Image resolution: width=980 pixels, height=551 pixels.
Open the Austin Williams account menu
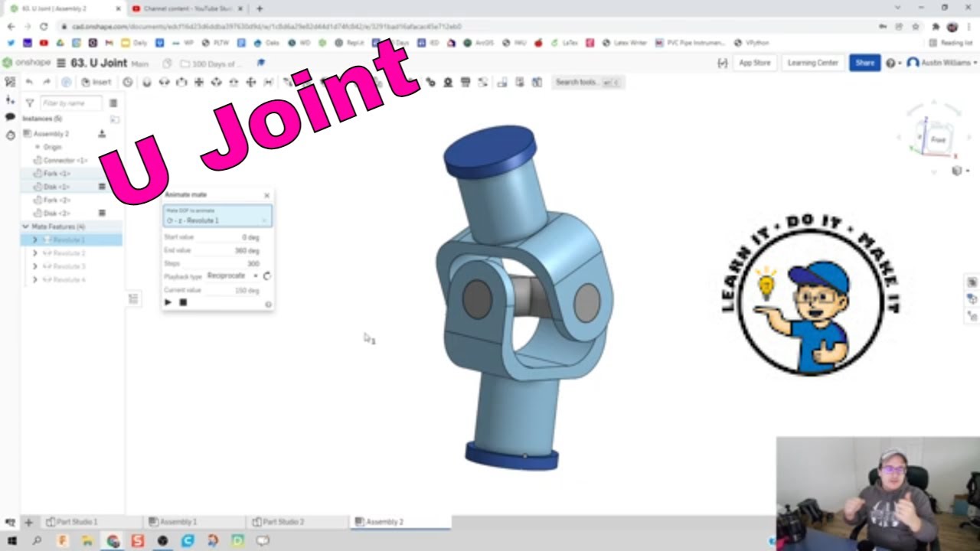942,63
